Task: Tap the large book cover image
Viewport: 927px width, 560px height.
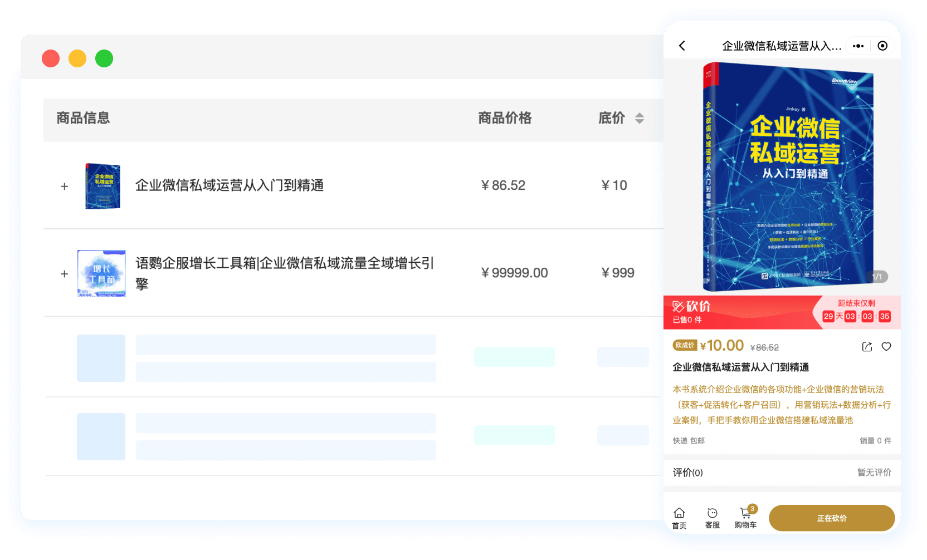Action: tap(788, 177)
